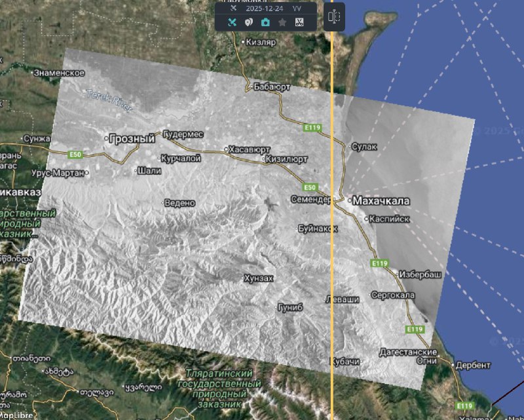Open the map markers tool
The width and height of the screenshot is (524, 420).
point(249,22)
